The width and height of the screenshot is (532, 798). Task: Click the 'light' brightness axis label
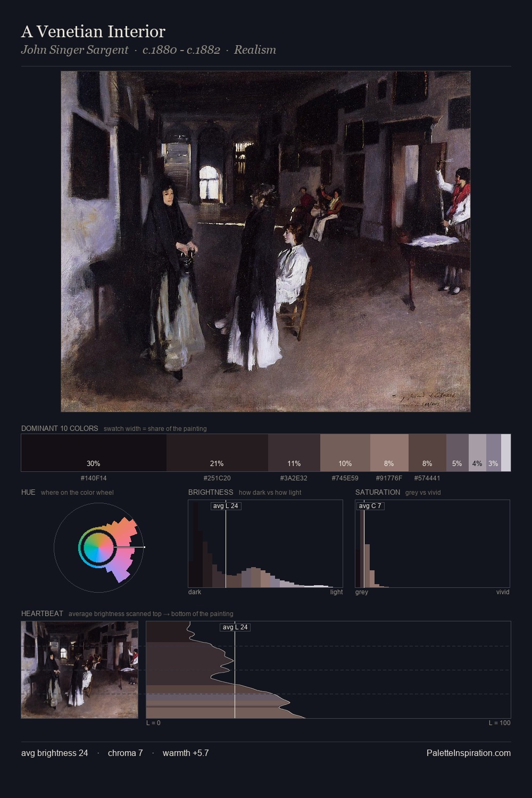[x=336, y=592]
